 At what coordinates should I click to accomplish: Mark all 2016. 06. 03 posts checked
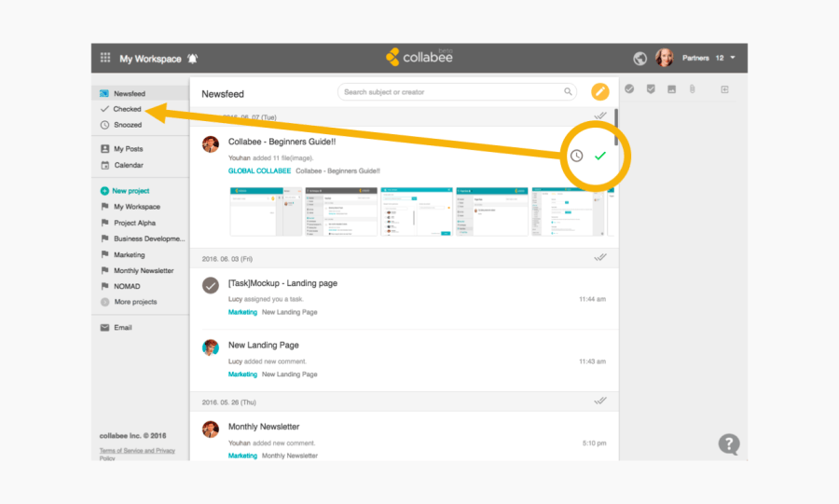[x=600, y=258]
